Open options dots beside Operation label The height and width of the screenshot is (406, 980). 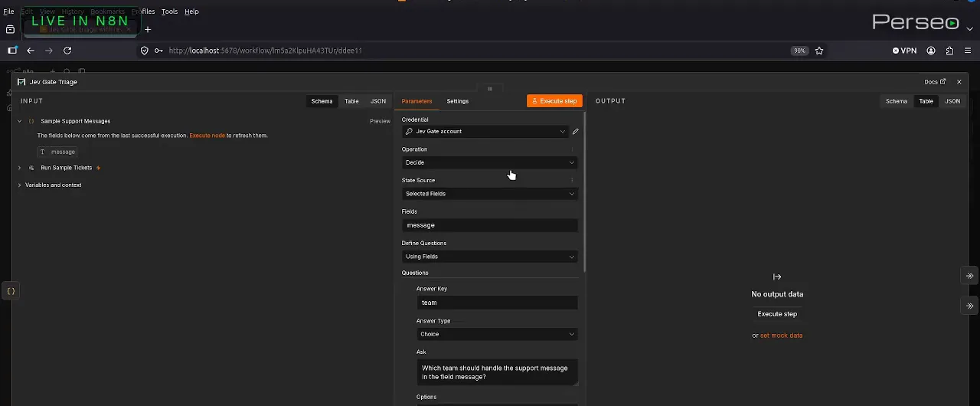pos(572,149)
